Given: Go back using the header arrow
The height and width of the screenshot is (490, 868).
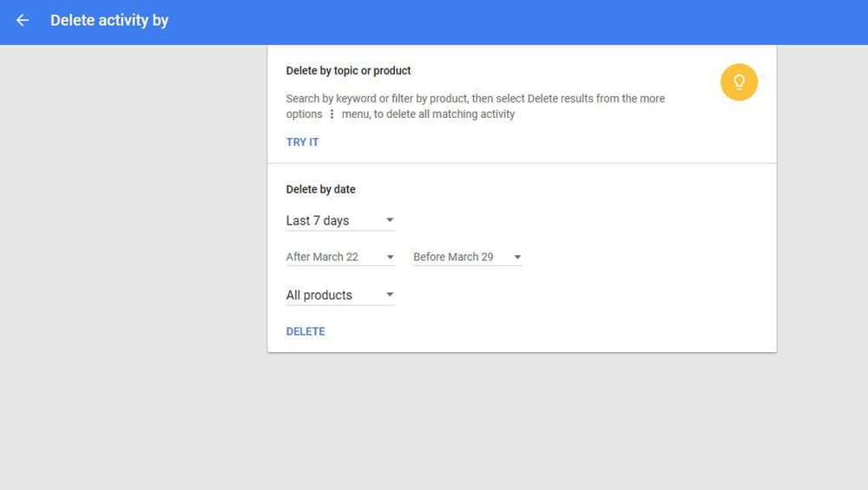Looking at the screenshot, I should [x=23, y=21].
